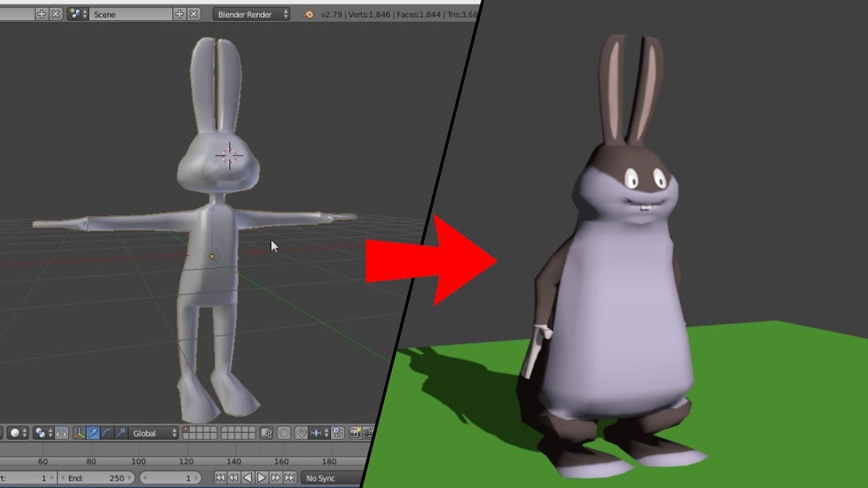Click frame 60 on timeline ruler
Image resolution: width=868 pixels, height=488 pixels.
click(43, 462)
